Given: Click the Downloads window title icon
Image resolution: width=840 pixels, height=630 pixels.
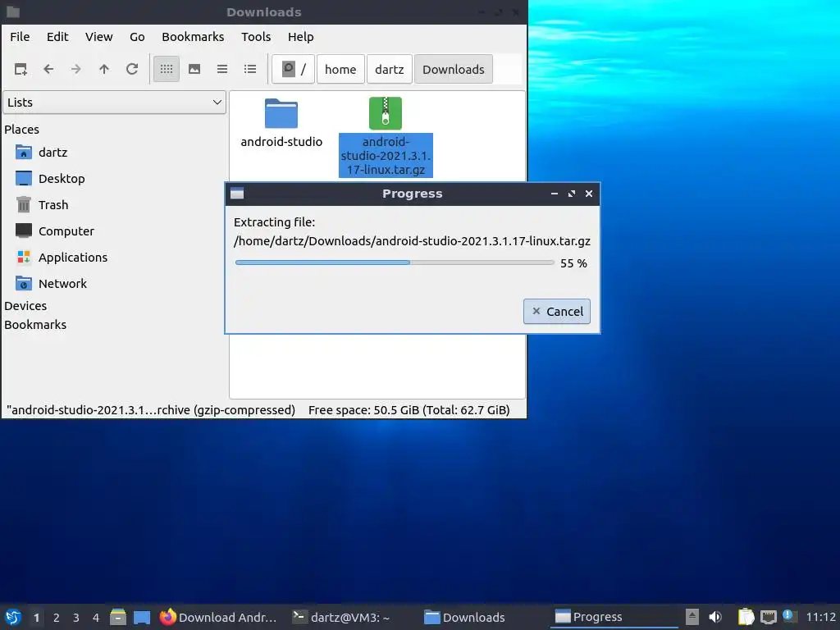Looking at the screenshot, I should click(13, 11).
